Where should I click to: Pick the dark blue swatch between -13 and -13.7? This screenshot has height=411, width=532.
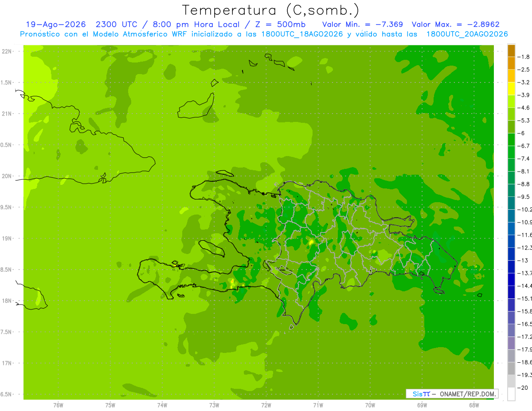tap(511, 267)
